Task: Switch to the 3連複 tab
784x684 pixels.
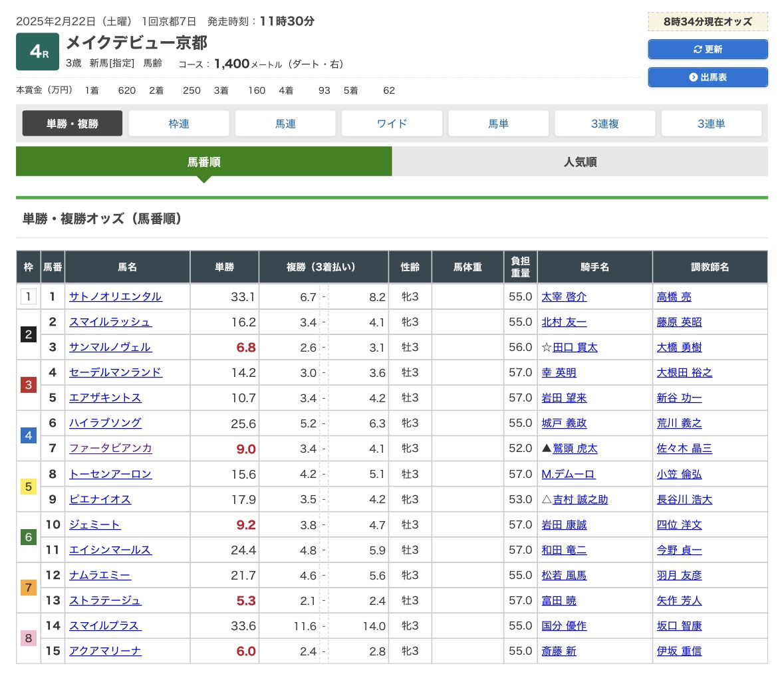Action: [605, 124]
